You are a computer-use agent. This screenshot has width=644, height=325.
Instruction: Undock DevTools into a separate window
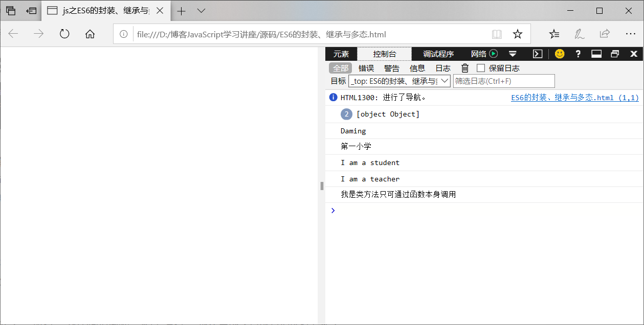pos(614,53)
